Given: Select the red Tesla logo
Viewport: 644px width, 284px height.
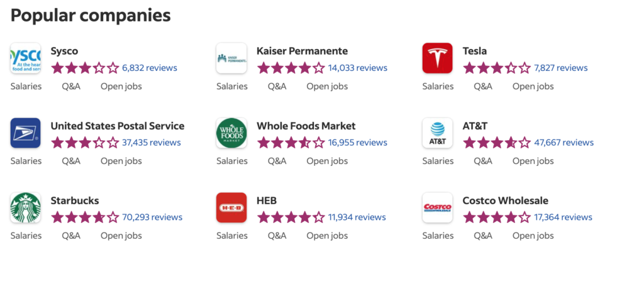Looking at the screenshot, I should (x=438, y=58).
